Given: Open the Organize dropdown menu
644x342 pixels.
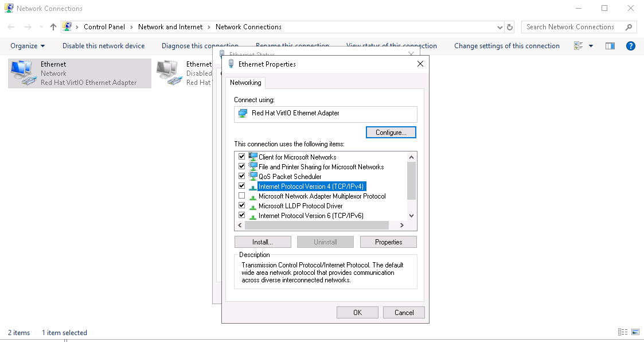Looking at the screenshot, I should 28,46.
